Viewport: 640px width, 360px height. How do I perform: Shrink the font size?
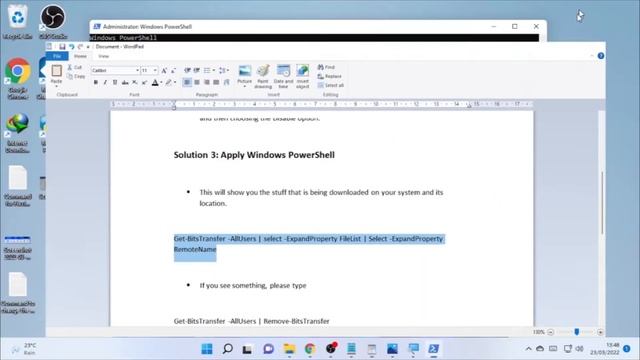point(173,71)
